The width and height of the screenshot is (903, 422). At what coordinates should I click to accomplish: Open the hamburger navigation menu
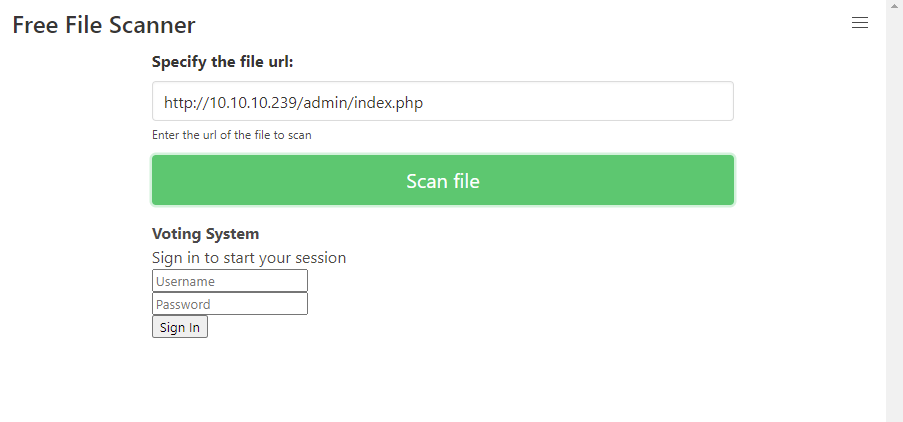pyautogui.click(x=859, y=23)
